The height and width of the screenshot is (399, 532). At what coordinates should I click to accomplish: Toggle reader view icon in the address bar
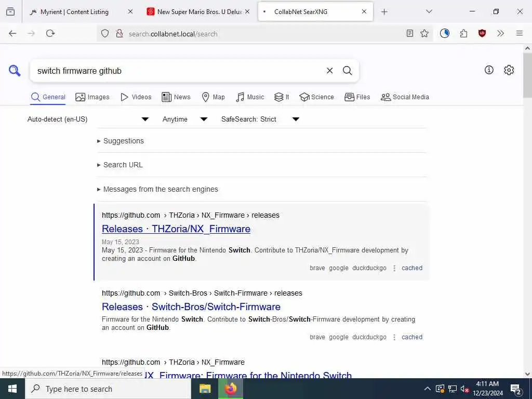click(410, 33)
